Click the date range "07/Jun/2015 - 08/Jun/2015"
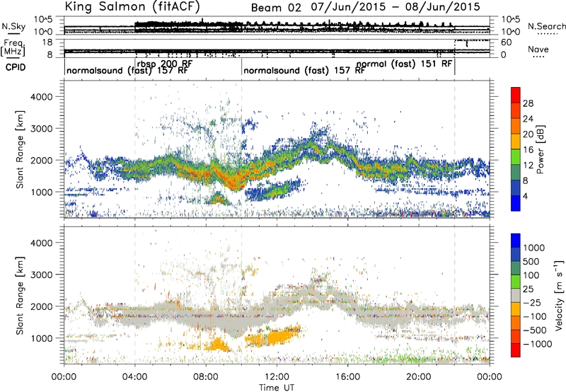This screenshot has width=566, height=392. [x=395, y=7]
